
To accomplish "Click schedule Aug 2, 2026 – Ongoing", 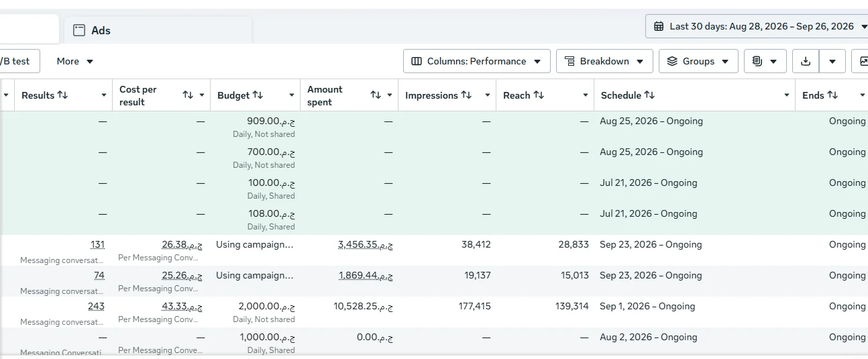I will pos(649,337).
